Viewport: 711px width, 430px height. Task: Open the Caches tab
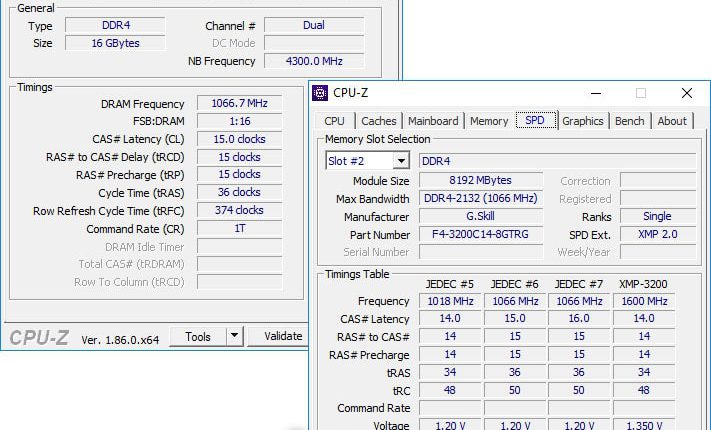[x=379, y=121]
